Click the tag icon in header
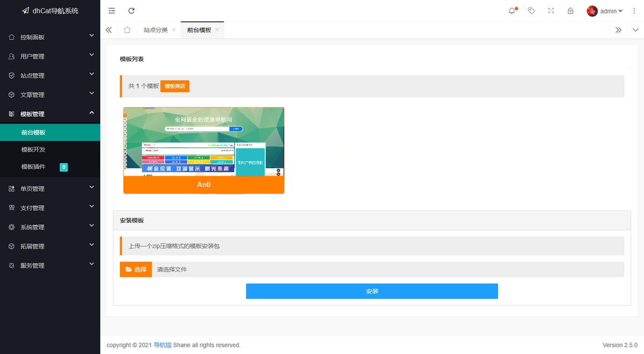 click(531, 11)
